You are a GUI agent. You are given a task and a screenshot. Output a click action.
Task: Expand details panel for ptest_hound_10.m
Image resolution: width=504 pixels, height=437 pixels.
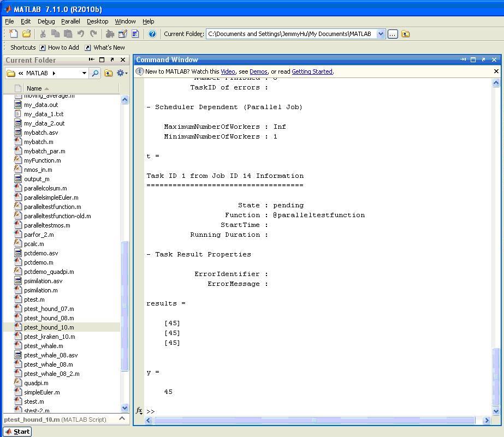point(122,419)
